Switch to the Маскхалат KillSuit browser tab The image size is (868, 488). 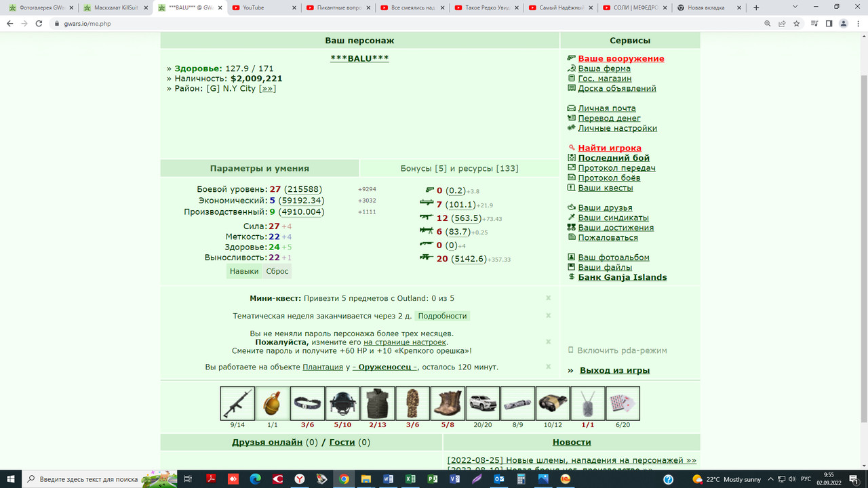pyautogui.click(x=114, y=7)
